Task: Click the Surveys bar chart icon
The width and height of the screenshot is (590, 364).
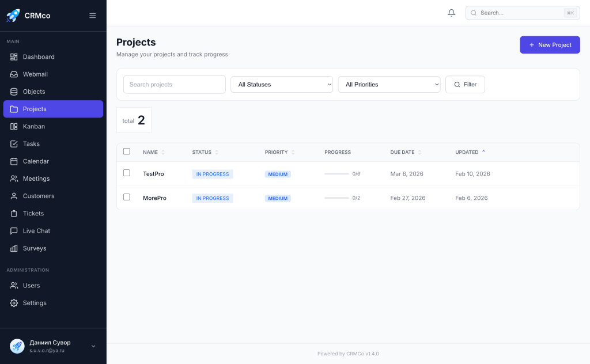Action: (14, 248)
